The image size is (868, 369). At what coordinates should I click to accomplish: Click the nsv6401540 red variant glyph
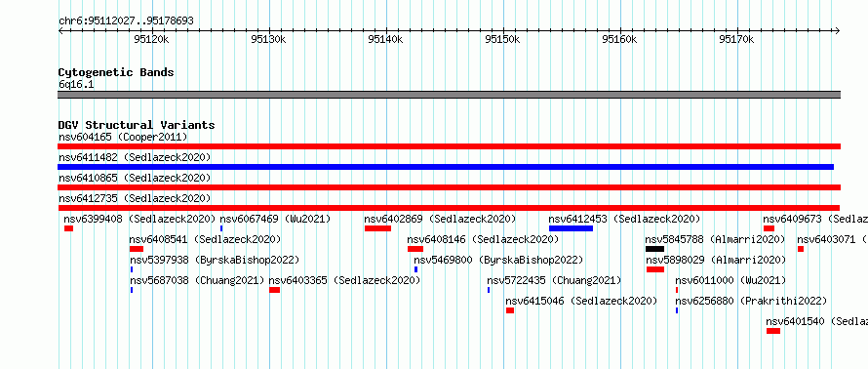point(773,331)
